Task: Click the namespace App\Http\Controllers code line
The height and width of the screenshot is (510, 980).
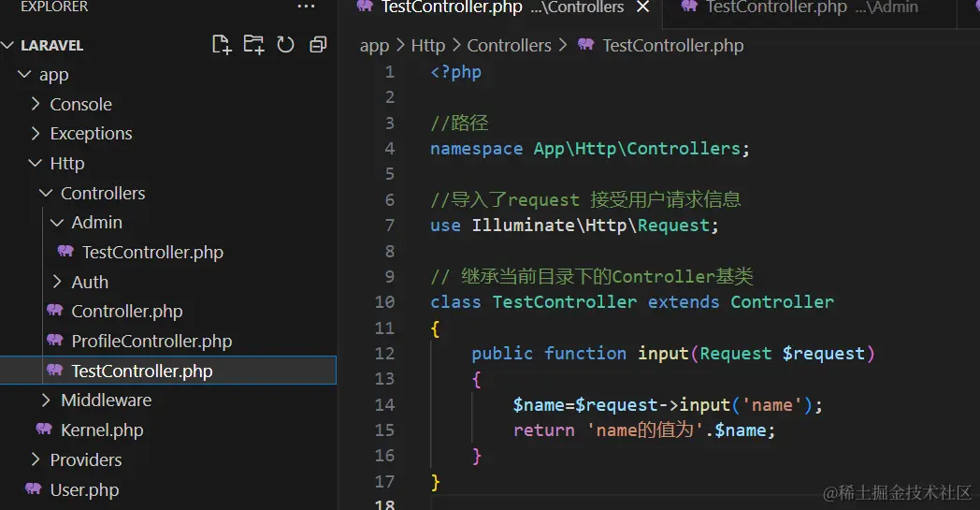Action: (x=589, y=149)
